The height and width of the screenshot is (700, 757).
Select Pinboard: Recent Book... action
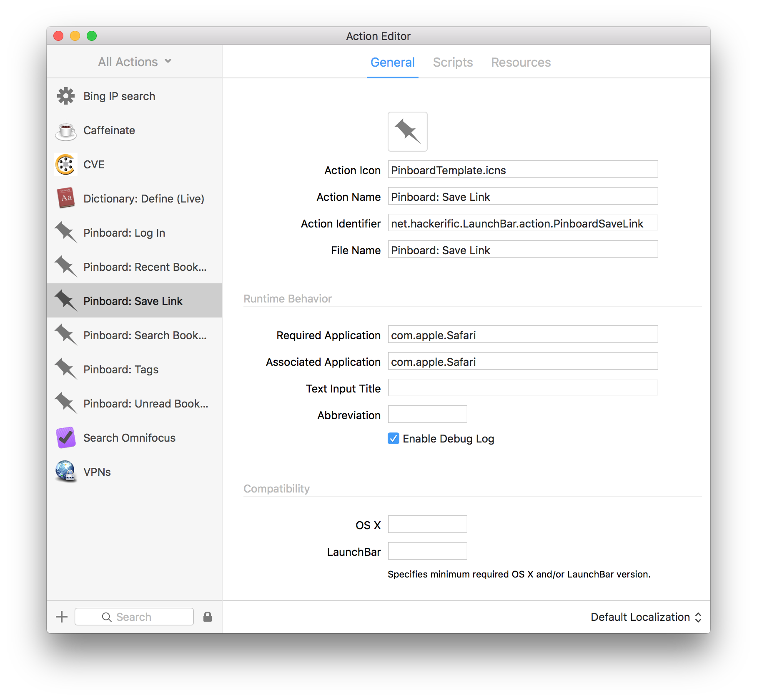134,267
